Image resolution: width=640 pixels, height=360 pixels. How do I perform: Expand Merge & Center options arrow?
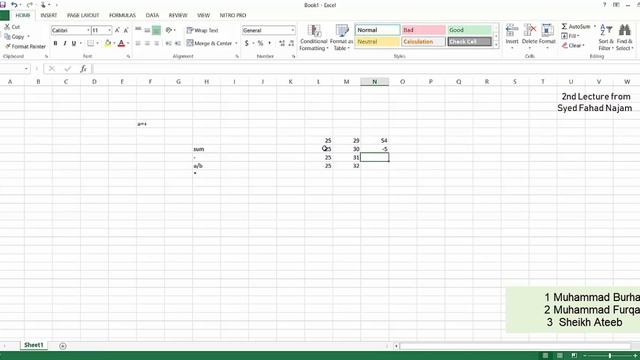click(236, 43)
